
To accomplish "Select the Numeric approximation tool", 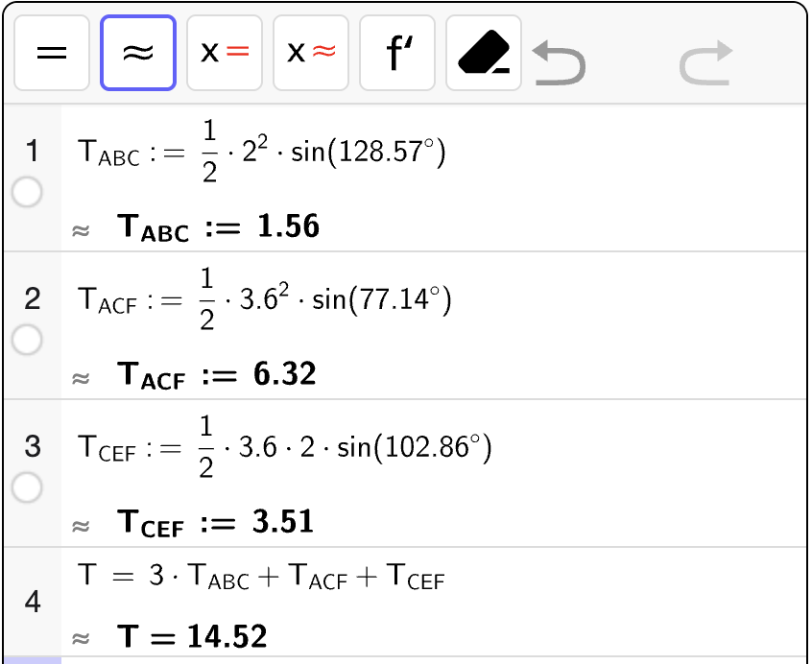I will coord(138,53).
